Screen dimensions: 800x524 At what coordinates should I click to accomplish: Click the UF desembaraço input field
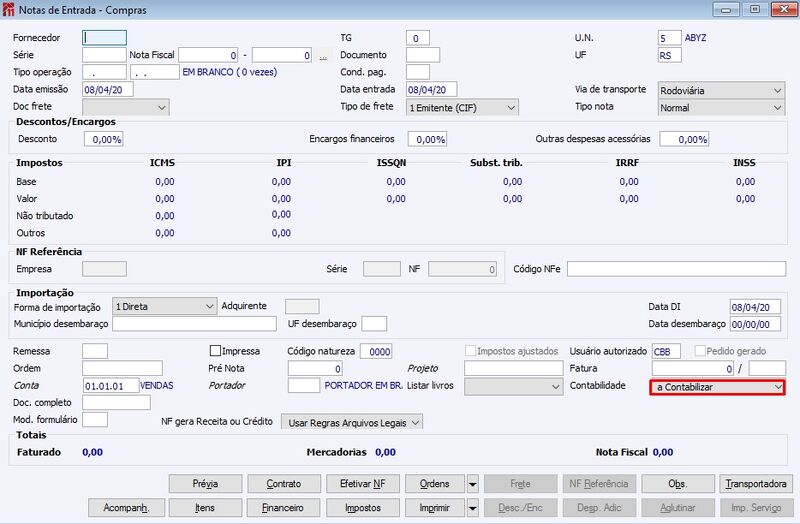374,323
